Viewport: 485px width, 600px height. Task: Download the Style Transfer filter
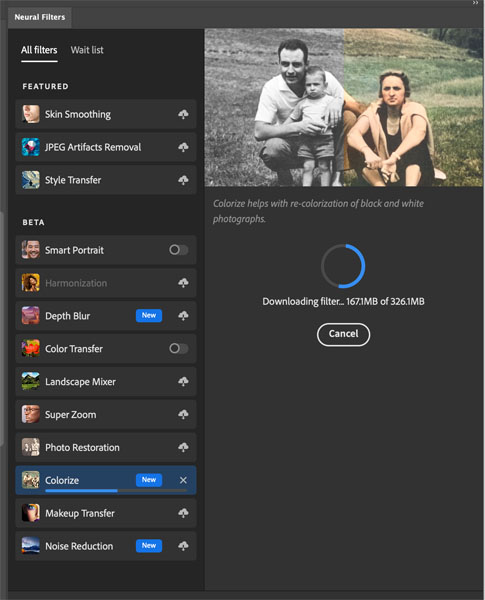click(x=183, y=180)
